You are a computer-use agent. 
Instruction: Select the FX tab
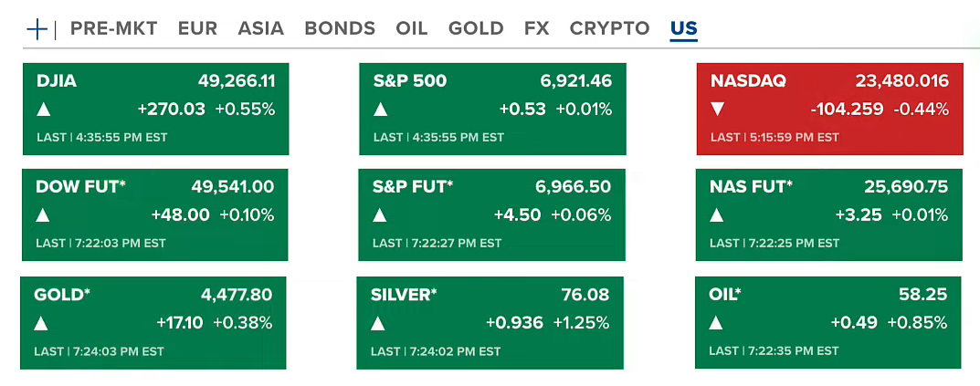pos(536,28)
